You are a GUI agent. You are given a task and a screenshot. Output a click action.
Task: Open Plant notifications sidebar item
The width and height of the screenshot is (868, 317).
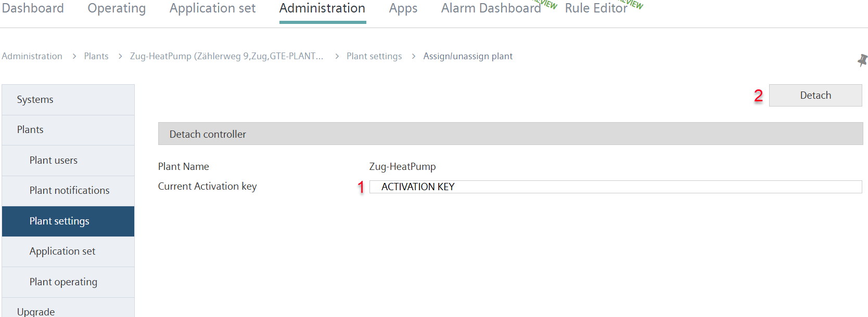click(68, 191)
